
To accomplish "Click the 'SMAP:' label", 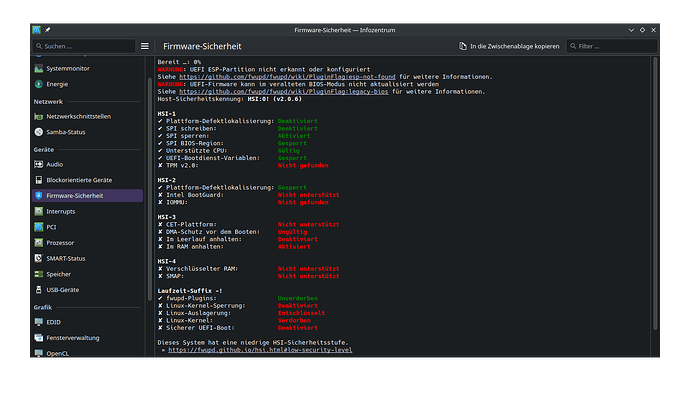I will [x=175, y=276].
